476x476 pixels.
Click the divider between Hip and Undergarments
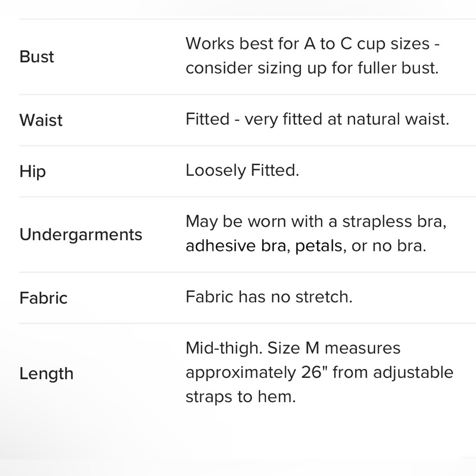coord(248,197)
